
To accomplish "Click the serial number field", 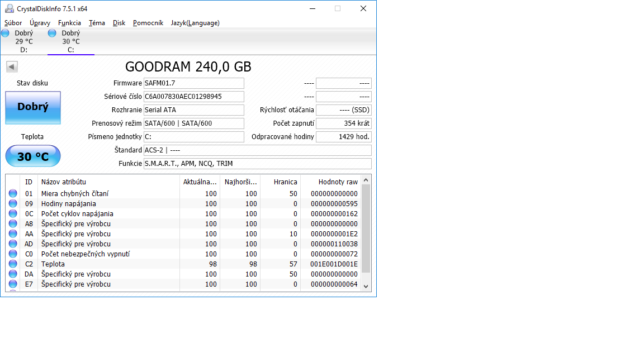I will [194, 97].
